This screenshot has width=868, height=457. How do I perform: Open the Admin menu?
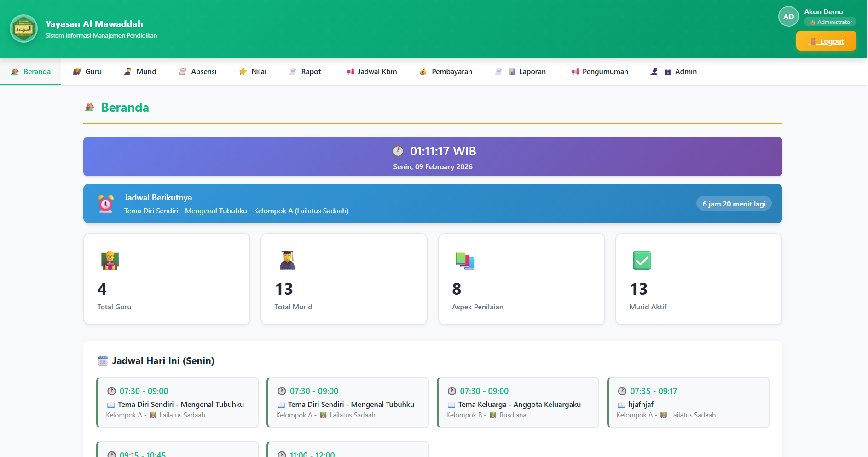click(x=674, y=72)
